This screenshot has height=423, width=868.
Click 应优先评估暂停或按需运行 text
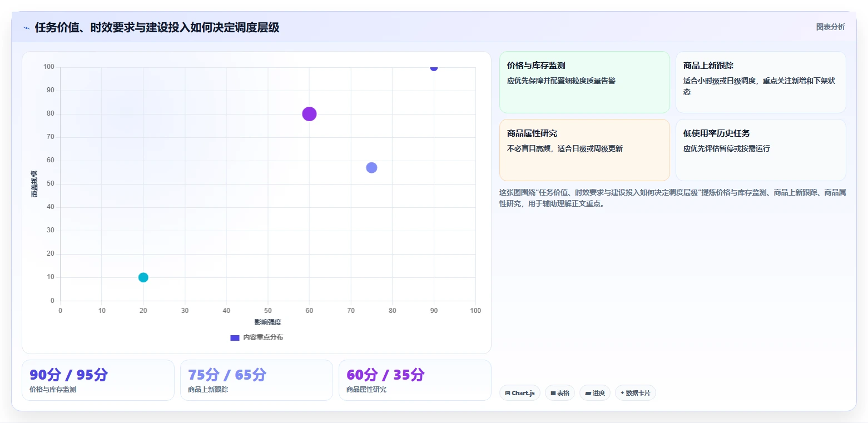coord(727,148)
